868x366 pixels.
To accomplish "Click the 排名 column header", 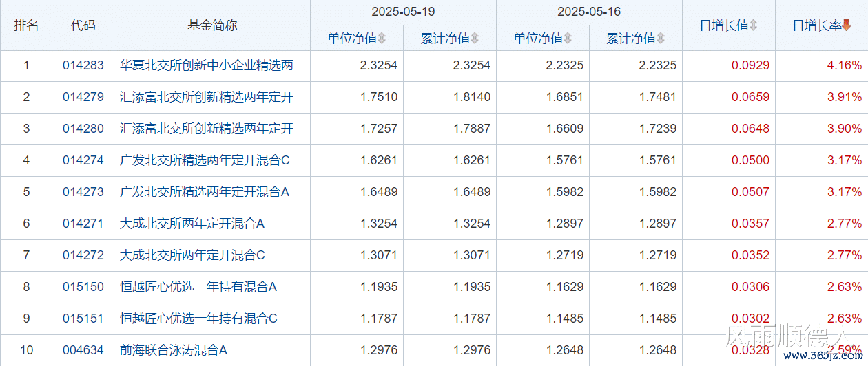I will [26, 25].
